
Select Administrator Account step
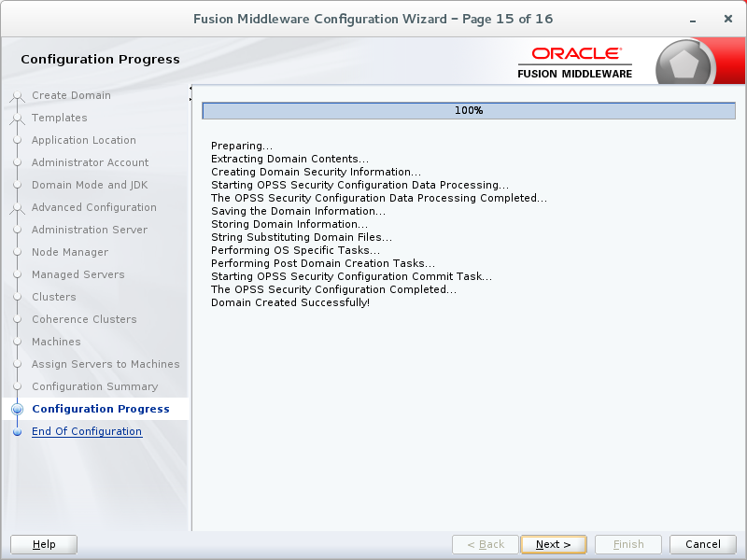pyautogui.click(x=90, y=162)
